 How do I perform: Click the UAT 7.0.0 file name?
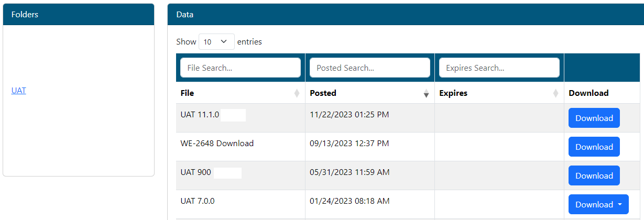[198, 201]
